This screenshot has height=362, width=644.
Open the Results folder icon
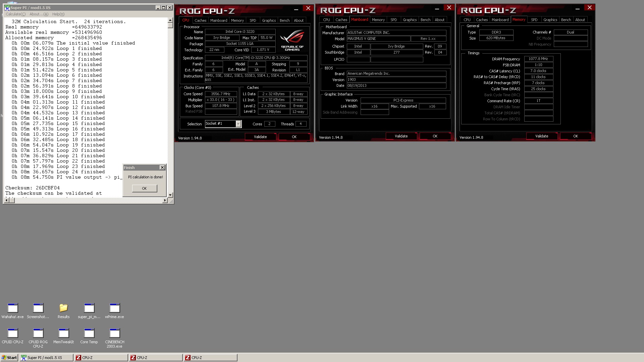point(63,311)
